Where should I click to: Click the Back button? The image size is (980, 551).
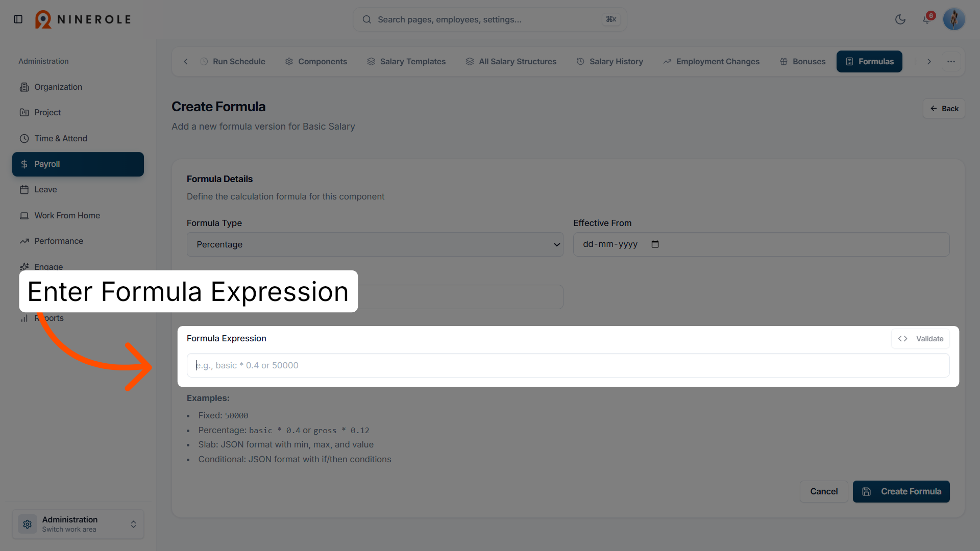944,109
